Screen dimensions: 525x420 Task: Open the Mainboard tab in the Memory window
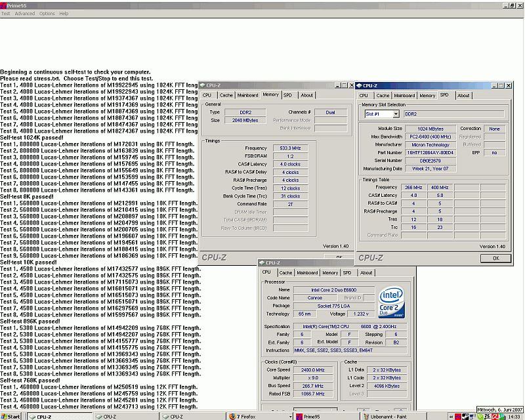pos(247,95)
